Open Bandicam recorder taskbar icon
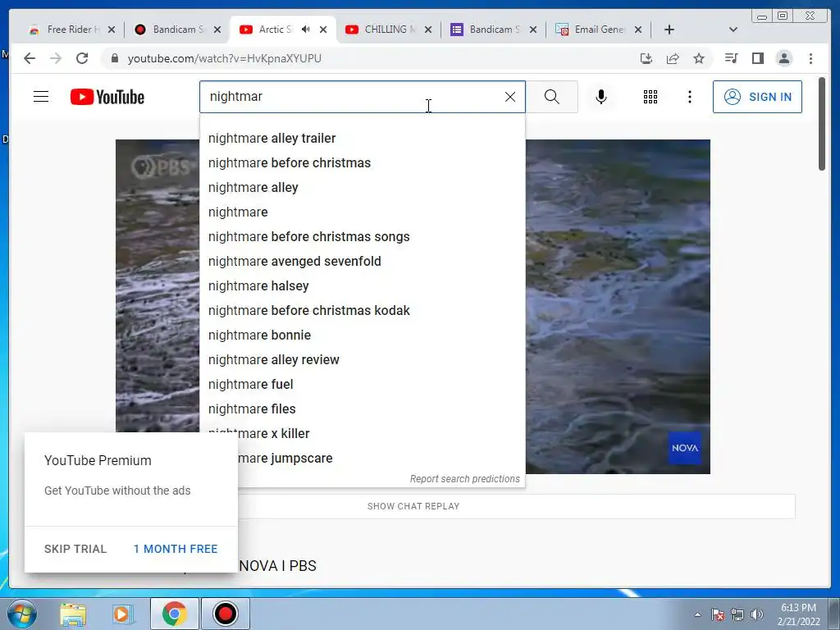The width and height of the screenshot is (840, 630). [x=225, y=614]
